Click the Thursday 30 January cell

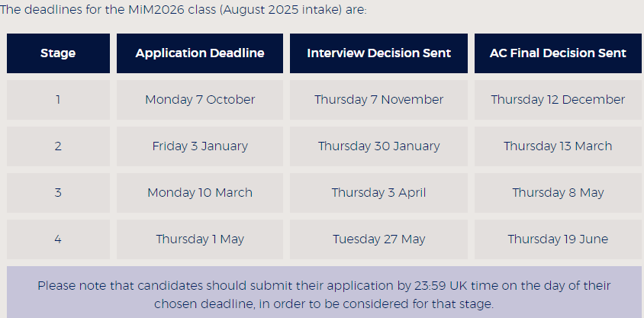tap(378, 146)
